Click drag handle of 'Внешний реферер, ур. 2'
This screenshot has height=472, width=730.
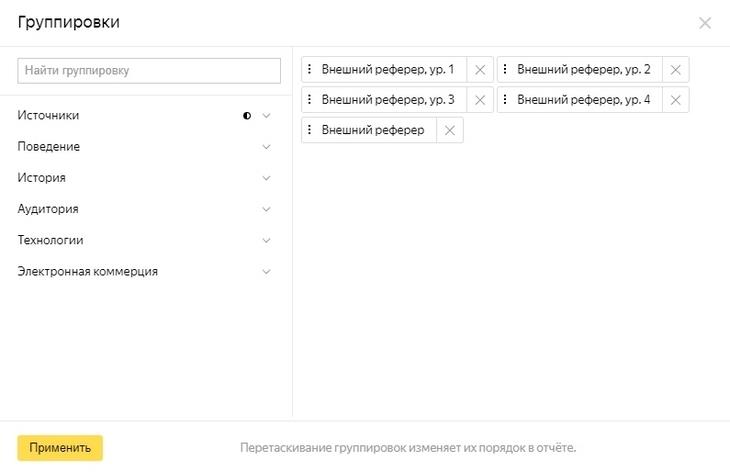[x=506, y=70]
